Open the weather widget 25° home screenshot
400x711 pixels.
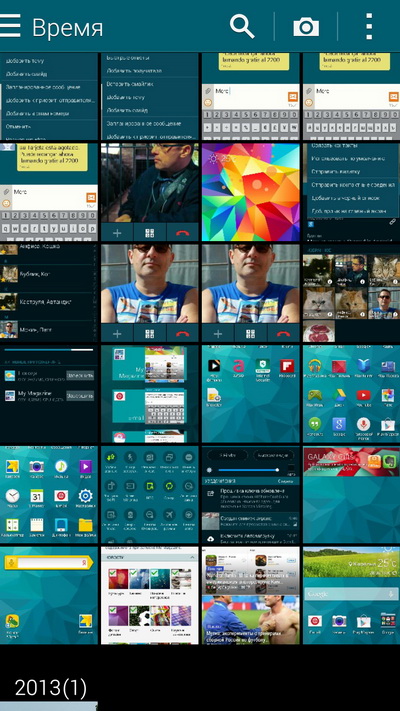(x=351, y=595)
